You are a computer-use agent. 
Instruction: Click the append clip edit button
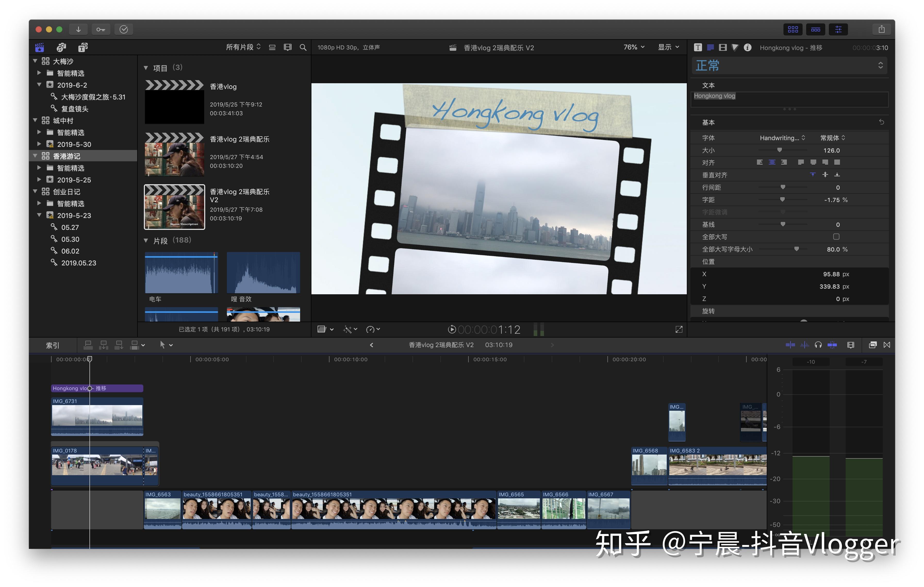coord(119,345)
